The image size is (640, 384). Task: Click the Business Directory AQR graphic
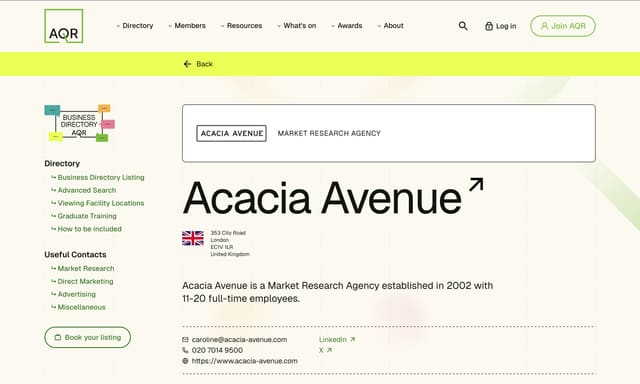(80, 123)
